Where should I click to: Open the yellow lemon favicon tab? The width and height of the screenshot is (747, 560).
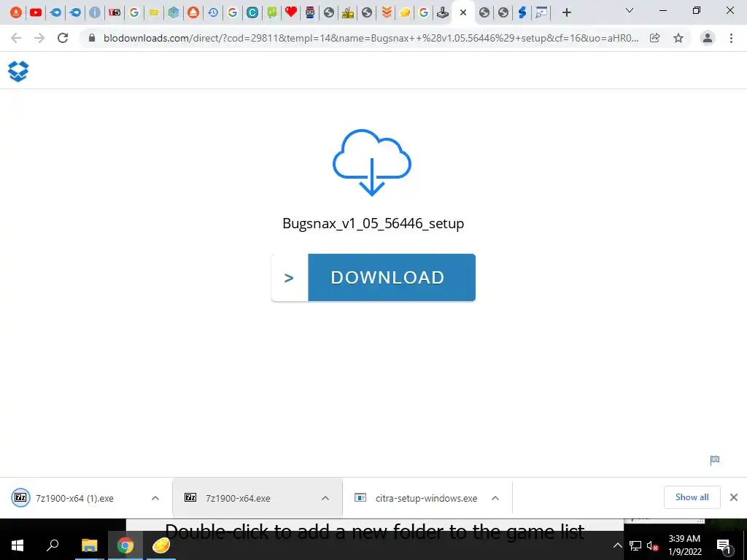pyautogui.click(x=405, y=12)
